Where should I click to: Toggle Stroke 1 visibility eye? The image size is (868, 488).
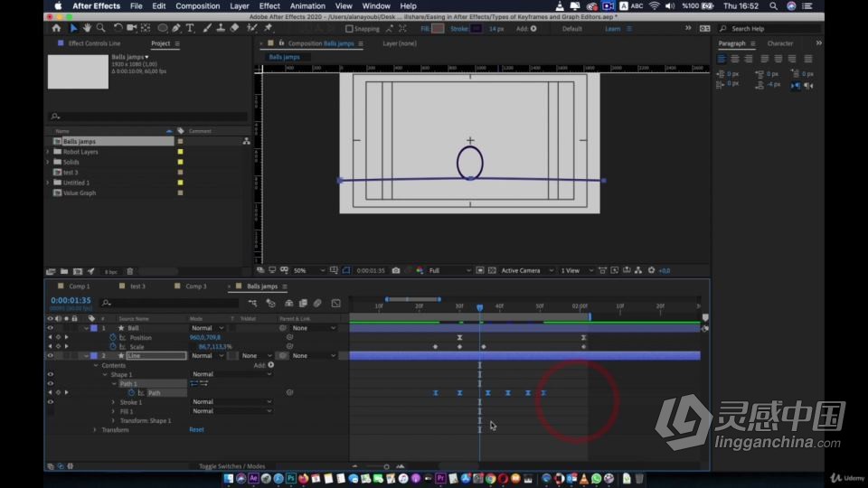[x=51, y=402]
